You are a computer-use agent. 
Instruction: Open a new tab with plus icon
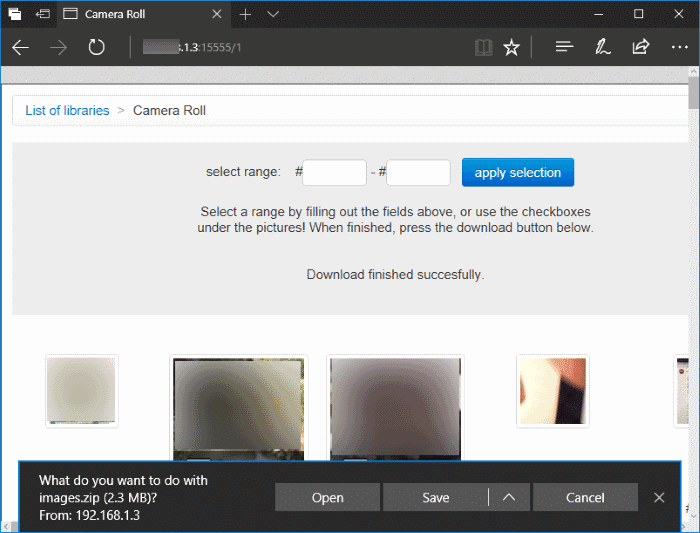coord(245,14)
